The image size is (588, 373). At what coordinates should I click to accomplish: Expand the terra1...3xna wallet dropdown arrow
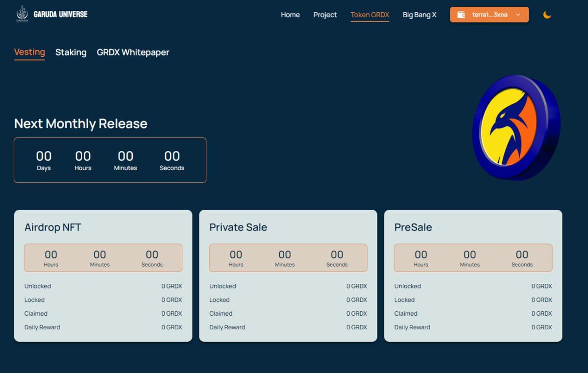[518, 15]
